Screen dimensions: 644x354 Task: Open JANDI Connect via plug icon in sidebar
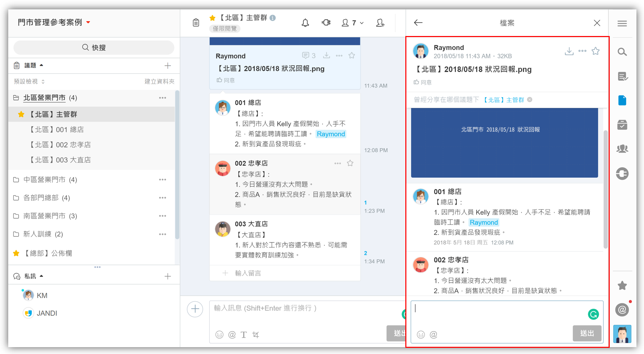[x=622, y=174]
